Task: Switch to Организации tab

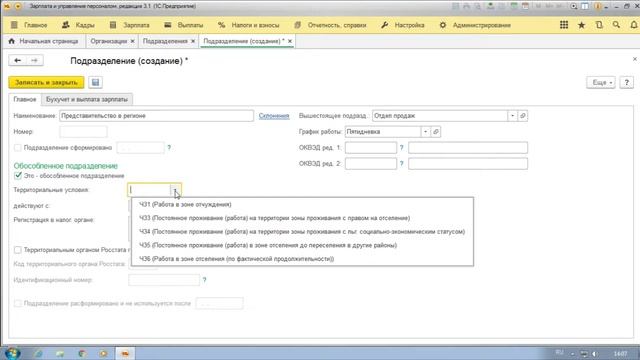Action: pos(109,41)
